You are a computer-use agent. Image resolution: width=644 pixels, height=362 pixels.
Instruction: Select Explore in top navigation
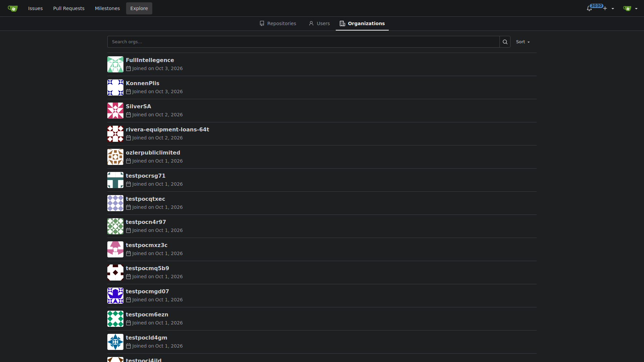pyautogui.click(x=139, y=8)
